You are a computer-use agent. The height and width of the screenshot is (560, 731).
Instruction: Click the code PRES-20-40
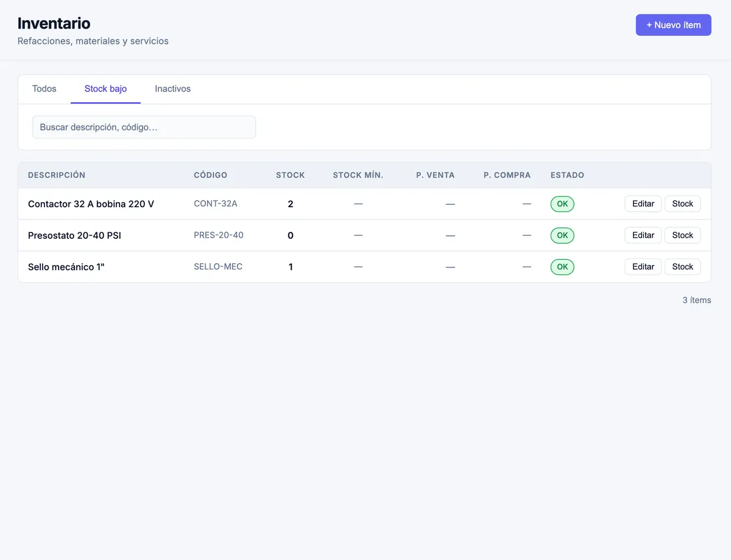point(219,235)
